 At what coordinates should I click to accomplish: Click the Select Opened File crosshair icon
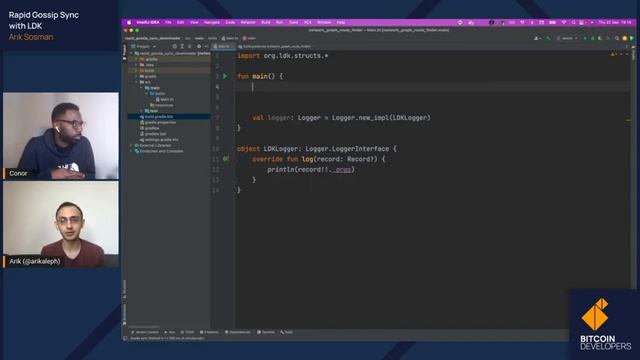(x=175, y=47)
